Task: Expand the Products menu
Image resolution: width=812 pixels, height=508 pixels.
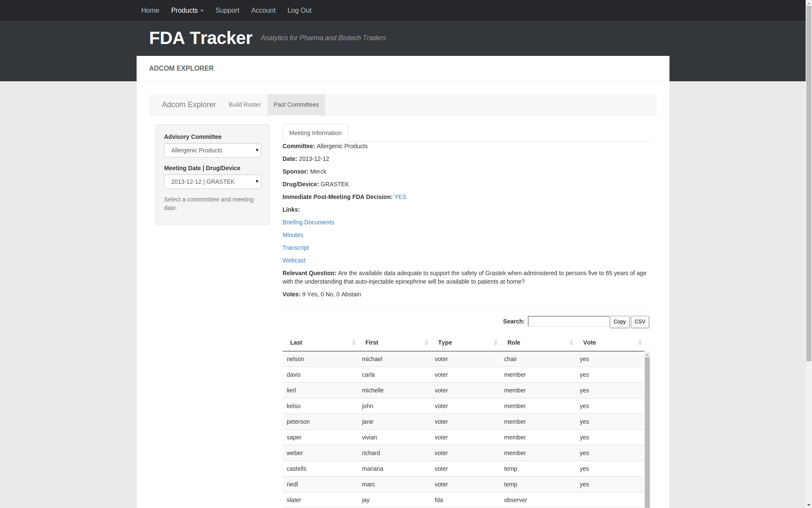Action: [x=187, y=10]
